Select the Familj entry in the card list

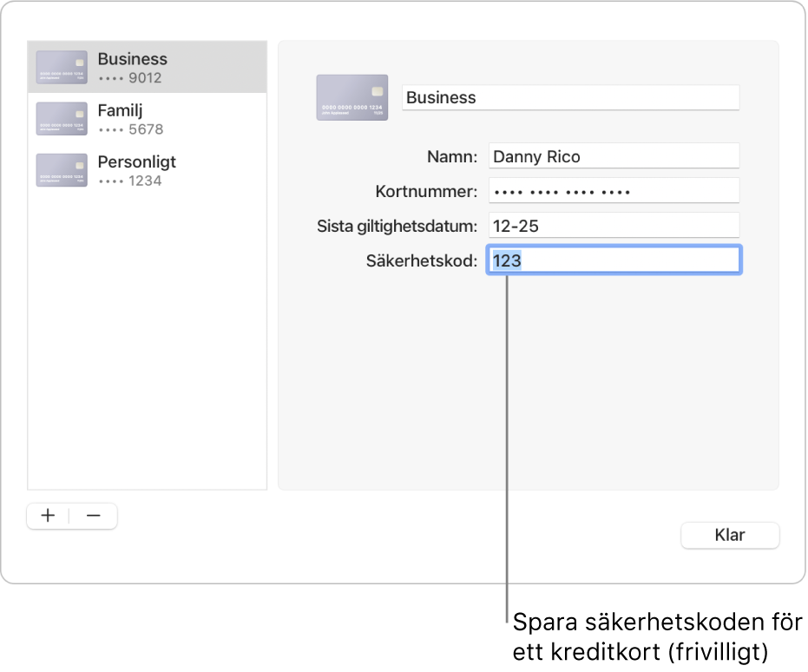[x=120, y=110]
